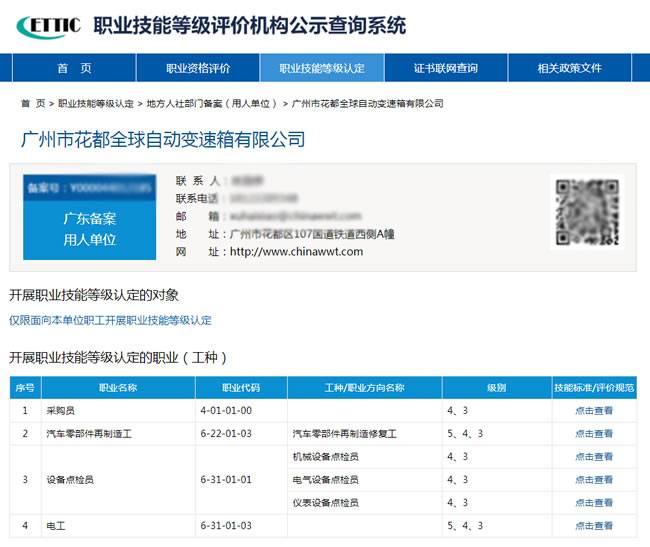Viewport: 650px width, 547px height.
Task: Go to the 首页 navigation tab
Action: [74, 68]
